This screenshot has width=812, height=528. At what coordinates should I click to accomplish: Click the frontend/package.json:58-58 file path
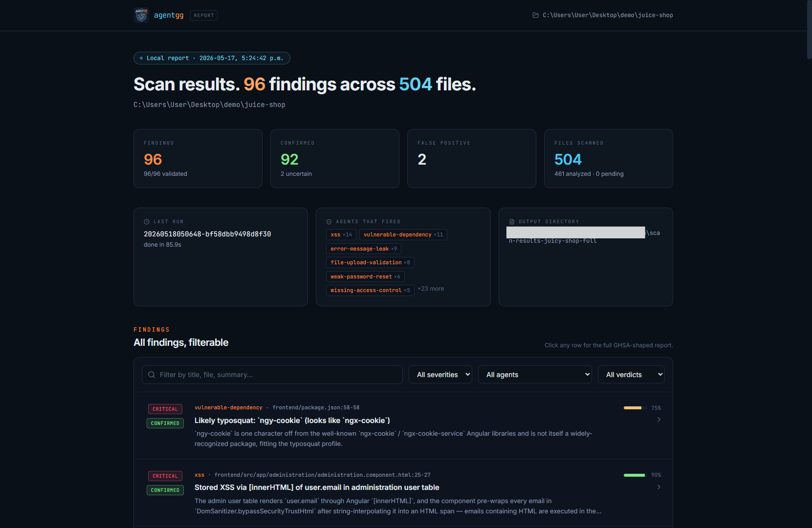click(316, 408)
